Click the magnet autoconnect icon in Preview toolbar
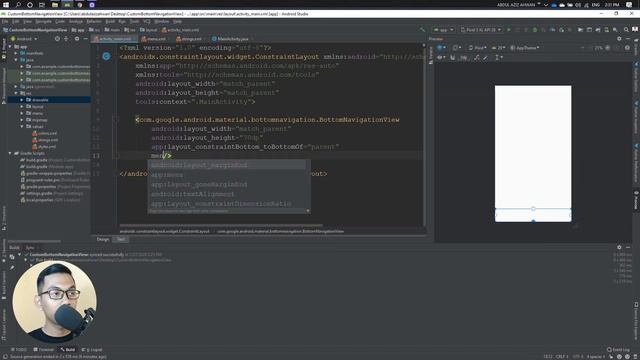Screen dimensions: 640x360 (452, 58)
